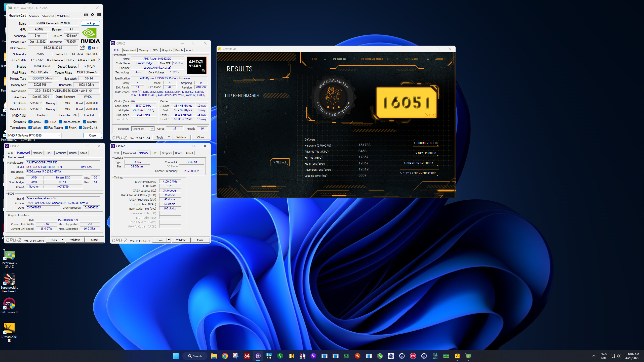Viewport: 644px width, 362px height.
Task: Open Snipping Tool from the taskbar
Action: (x=236, y=356)
